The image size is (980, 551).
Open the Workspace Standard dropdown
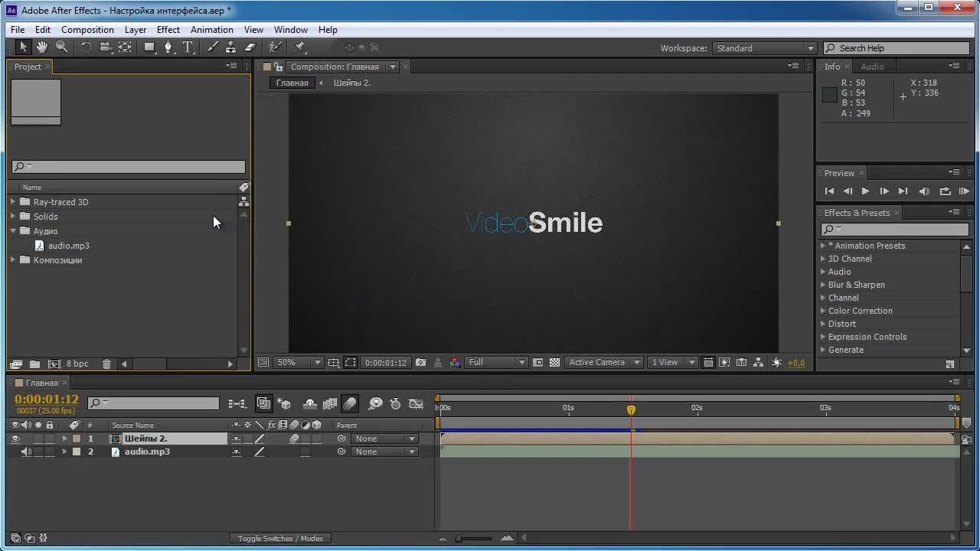tap(765, 48)
